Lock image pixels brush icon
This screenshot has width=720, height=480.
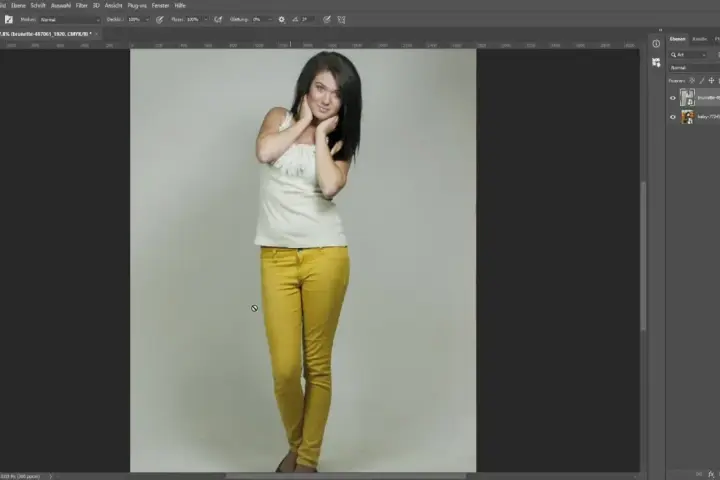[702, 81]
